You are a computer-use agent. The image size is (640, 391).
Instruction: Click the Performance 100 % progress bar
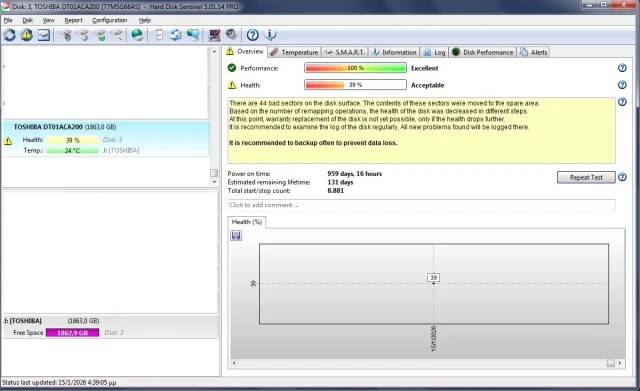(x=356, y=68)
